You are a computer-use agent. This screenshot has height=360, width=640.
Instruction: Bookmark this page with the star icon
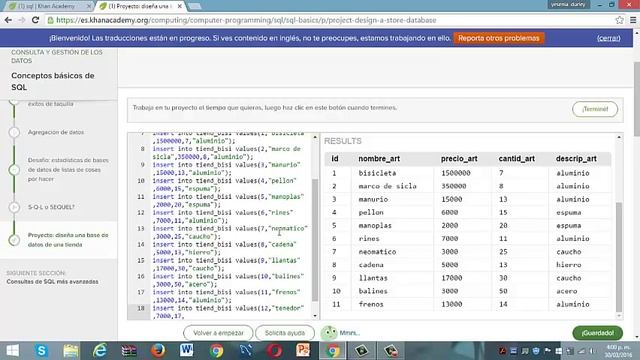619,20
